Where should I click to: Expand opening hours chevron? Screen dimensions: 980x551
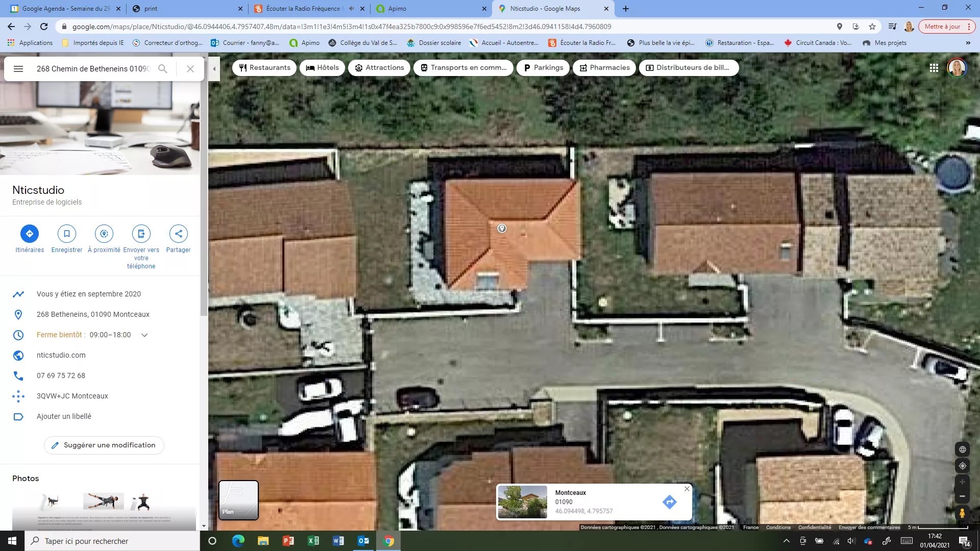144,335
